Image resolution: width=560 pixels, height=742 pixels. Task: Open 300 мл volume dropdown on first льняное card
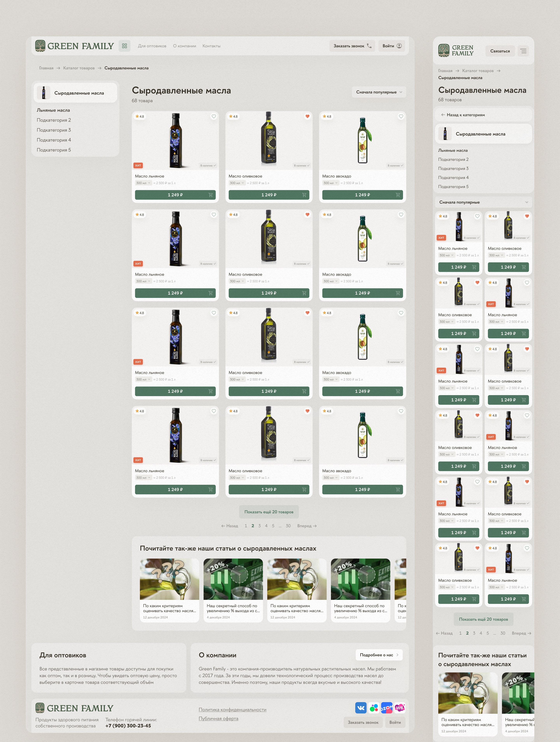(x=143, y=183)
